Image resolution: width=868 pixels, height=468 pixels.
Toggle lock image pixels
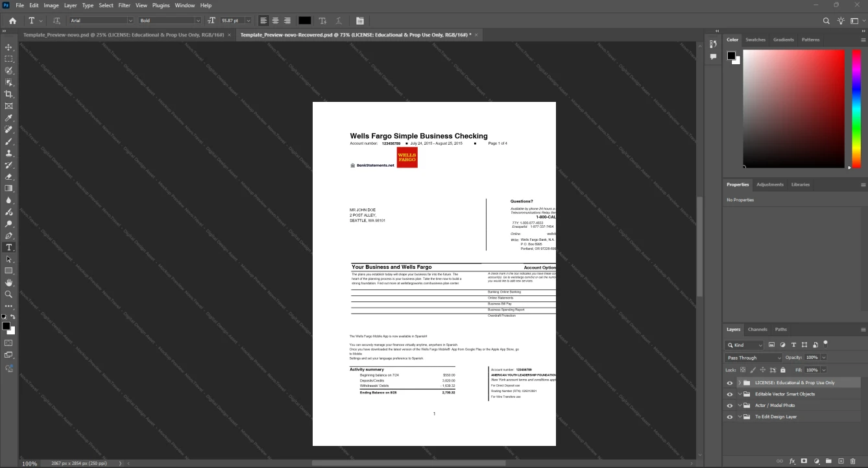click(x=753, y=369)
